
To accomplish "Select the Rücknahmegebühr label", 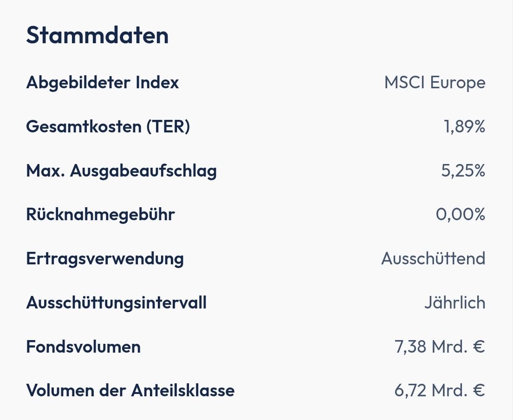I will tap(100, 215).
